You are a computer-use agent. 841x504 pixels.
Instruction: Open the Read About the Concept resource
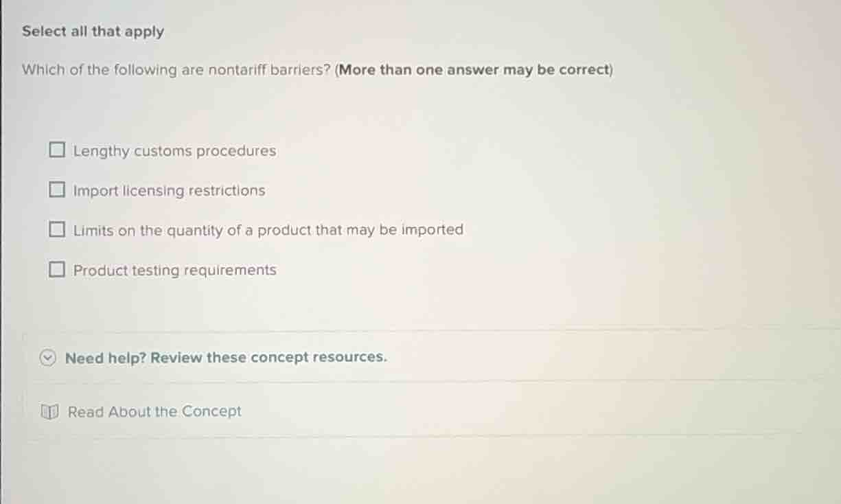tap(154, 411)
